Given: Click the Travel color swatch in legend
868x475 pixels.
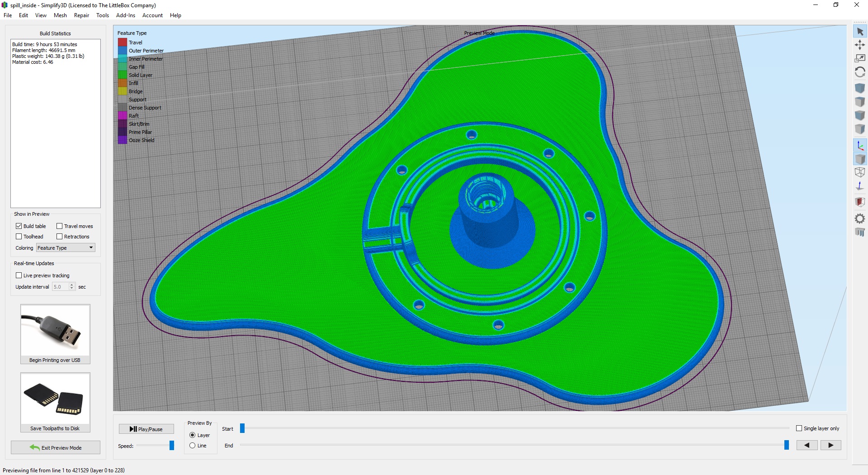Looking at the screenshot, I should coord(123,43).
